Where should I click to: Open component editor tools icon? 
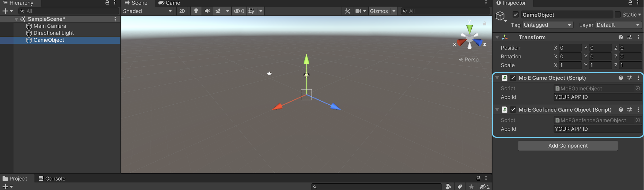[347, 11]
